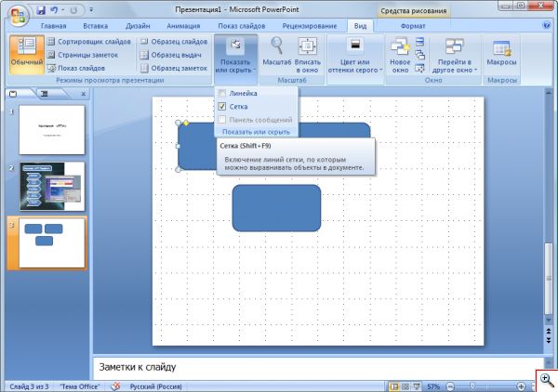Click Fit to Window (Вписать в окно)
This screenshot has height=392, width=558.
[308, 55]
